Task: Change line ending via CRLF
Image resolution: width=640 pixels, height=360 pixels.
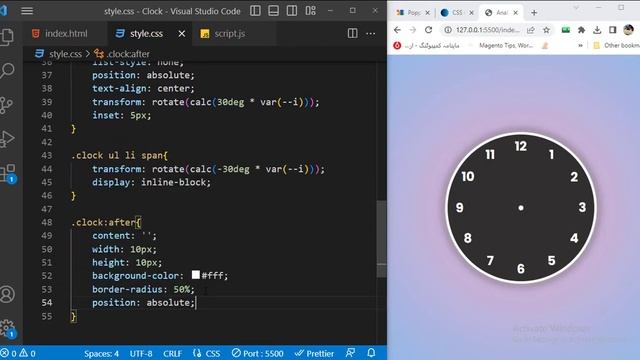Action: [172, 353]
